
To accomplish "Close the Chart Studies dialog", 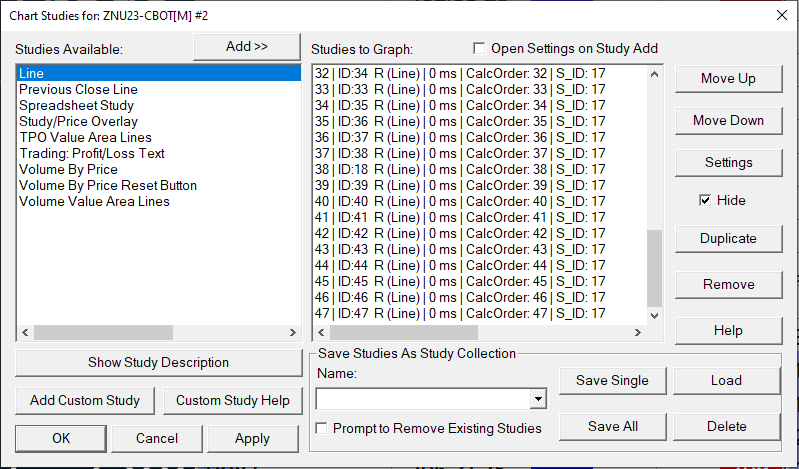I will click(781, 14).
